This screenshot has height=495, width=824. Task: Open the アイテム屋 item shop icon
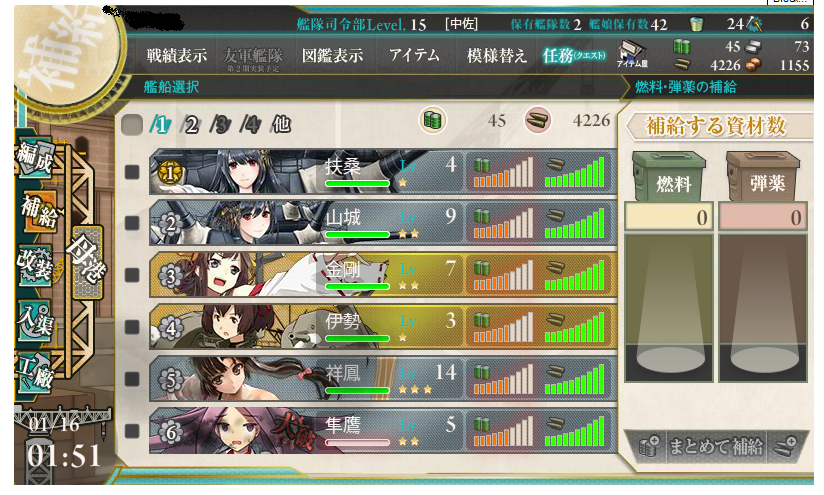[632, 55]
